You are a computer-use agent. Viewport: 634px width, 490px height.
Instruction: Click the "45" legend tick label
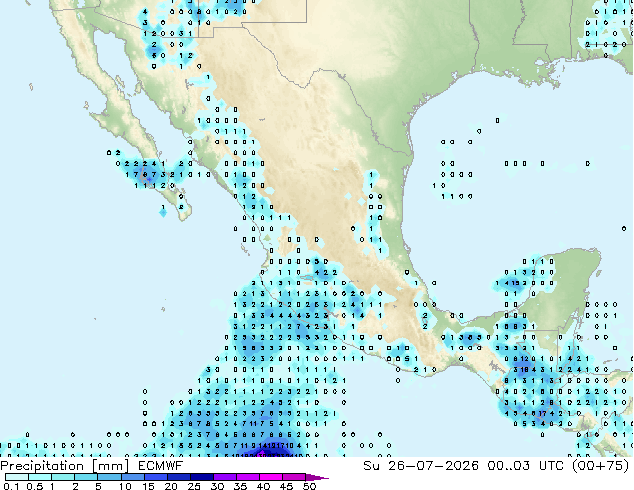(x=286, y=486)
